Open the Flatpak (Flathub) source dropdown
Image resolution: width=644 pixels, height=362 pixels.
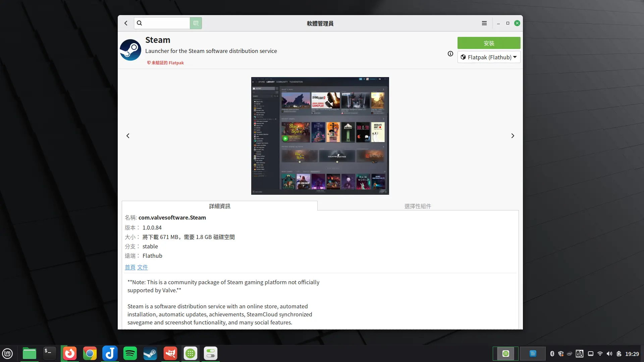(x=489, y=57)
